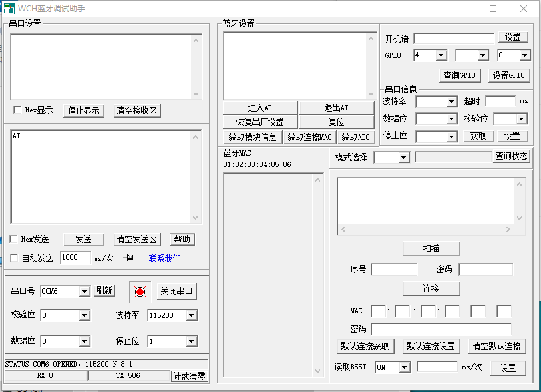
Task: Click 恢复出厂设置 to restore factory settings
Action: (260, 122)
